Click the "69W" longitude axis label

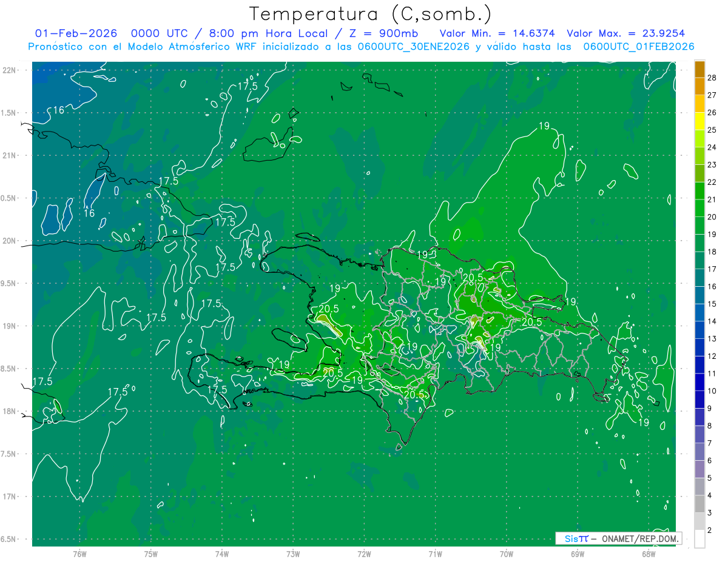pyautogui.click(x=578, y=554)
